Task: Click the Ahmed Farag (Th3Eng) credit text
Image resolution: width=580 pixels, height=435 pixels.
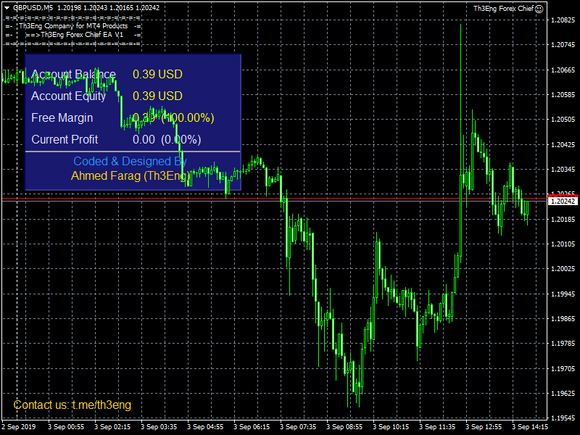Action: 130,176
